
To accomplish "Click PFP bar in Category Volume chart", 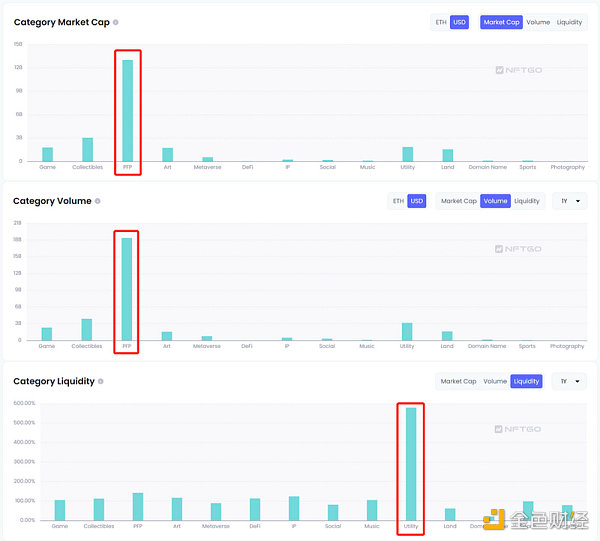I will coord(127,289).
